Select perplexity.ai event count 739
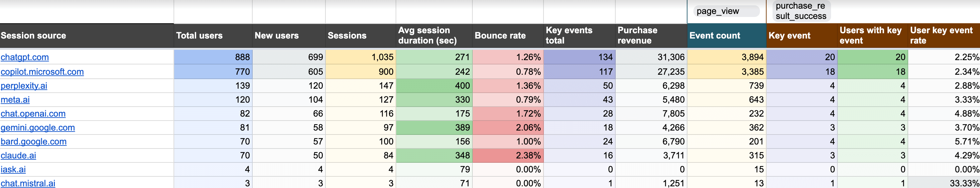The width and height of the screenshot is (980, 188). (x=727, y=86)
